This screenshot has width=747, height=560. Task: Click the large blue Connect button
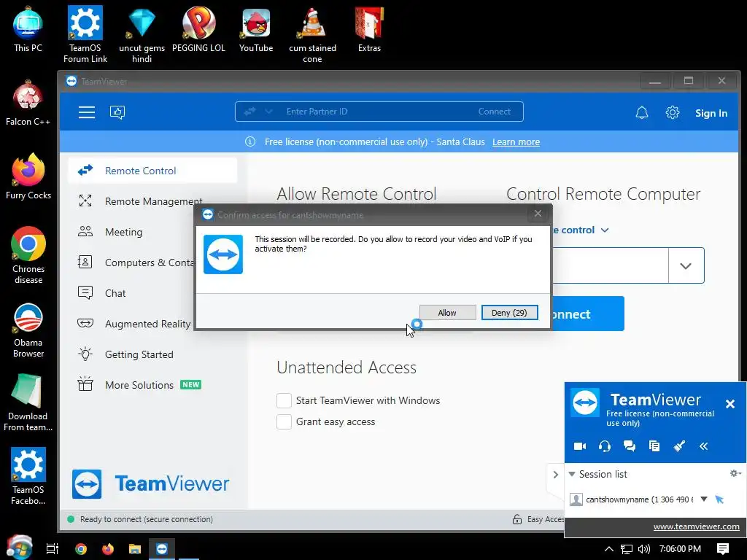588,314
